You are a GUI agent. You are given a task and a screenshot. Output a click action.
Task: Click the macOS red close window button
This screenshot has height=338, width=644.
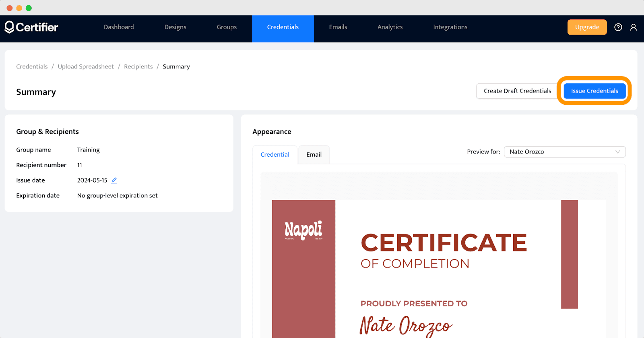pyautogui.click(x=10, y=8)
